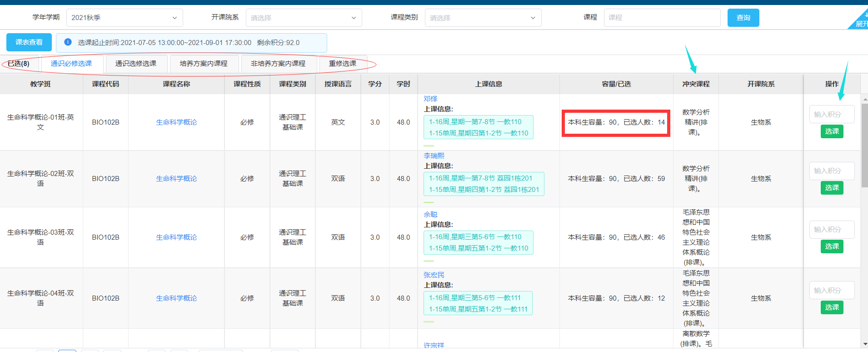The image size is (868, 352).
Task: Focus the 课程 search input field
Action: click(662, 18)
